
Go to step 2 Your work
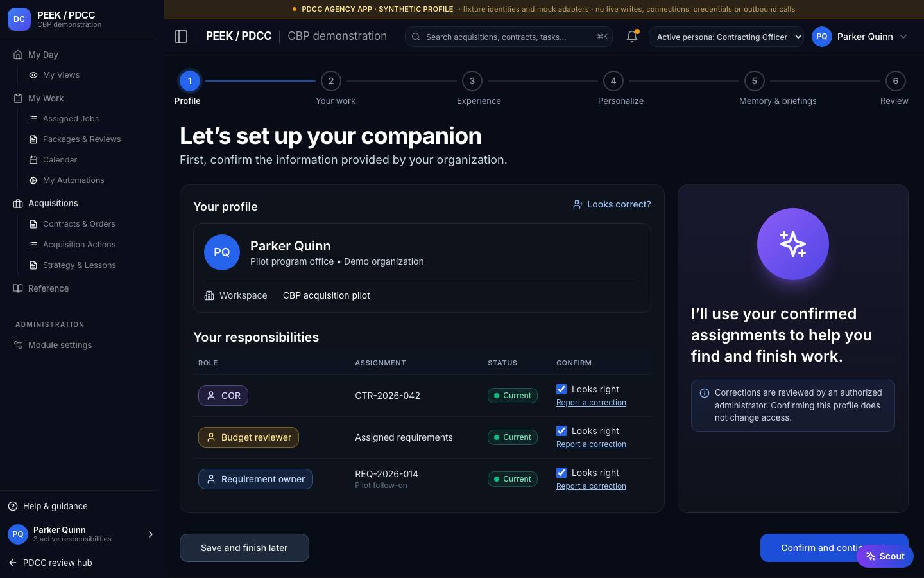[x=331, y=81]
